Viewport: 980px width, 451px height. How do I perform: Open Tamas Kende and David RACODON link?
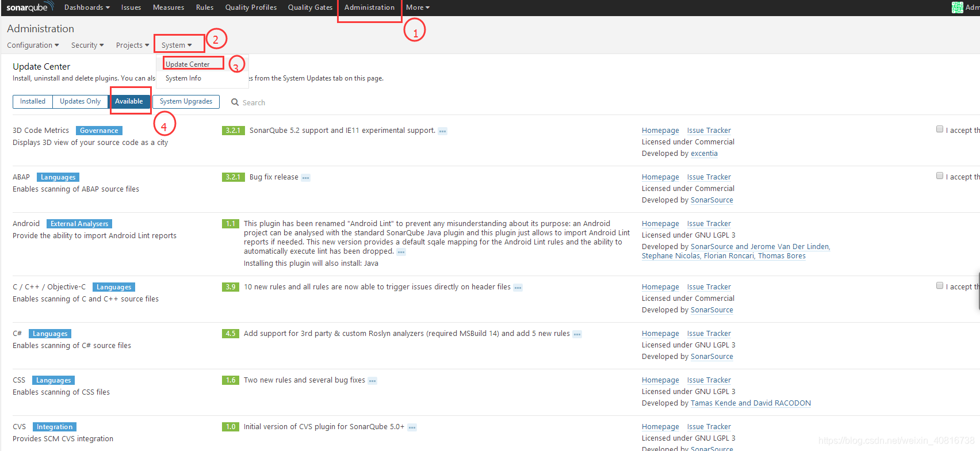[x=751, y=403]
